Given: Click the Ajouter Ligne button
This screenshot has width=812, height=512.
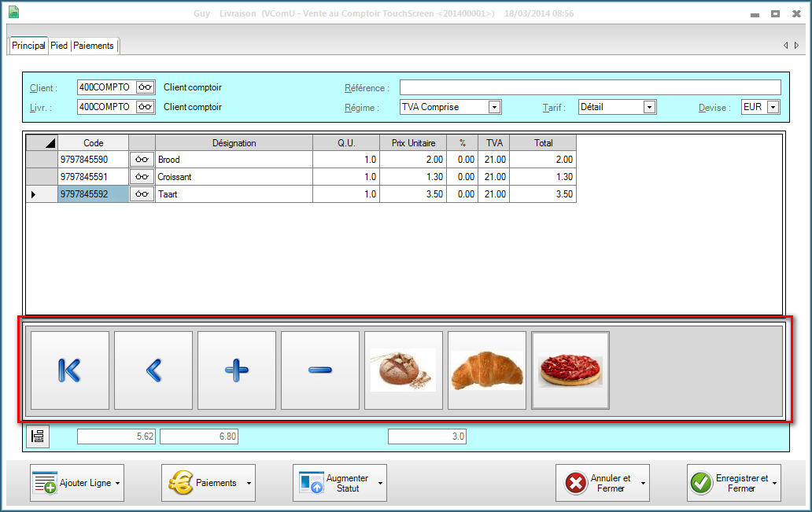Looking at the screenshot, I should [77, 483].
